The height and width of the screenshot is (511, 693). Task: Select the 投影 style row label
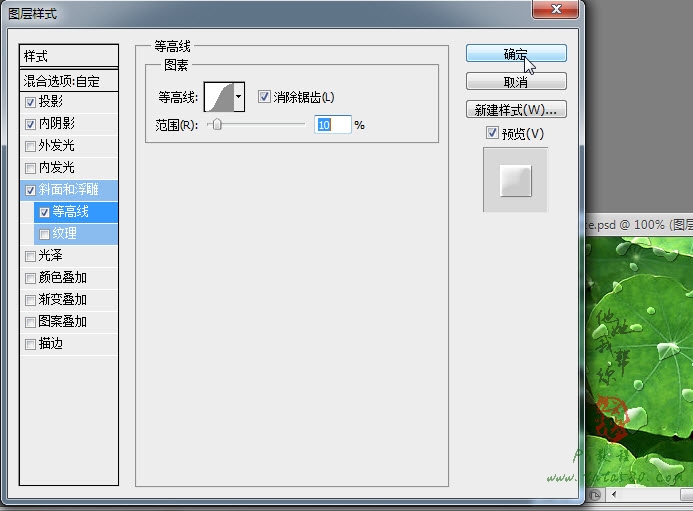51,102
